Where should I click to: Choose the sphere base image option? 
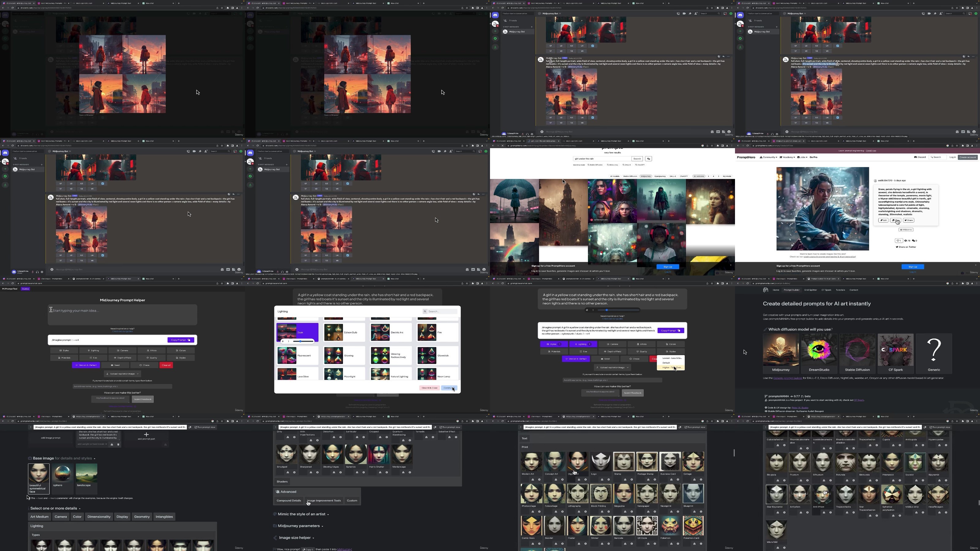click(x=62, y=475)
